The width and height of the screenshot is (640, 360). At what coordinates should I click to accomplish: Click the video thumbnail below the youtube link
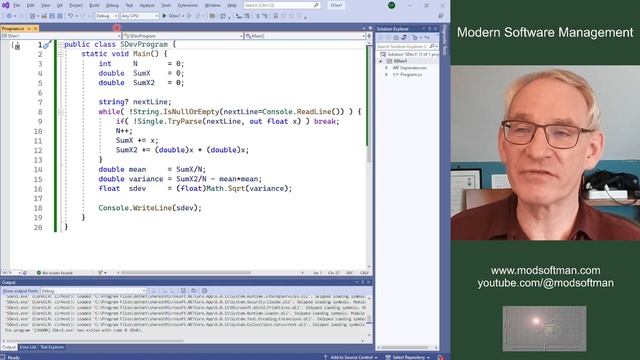[544, 329]
